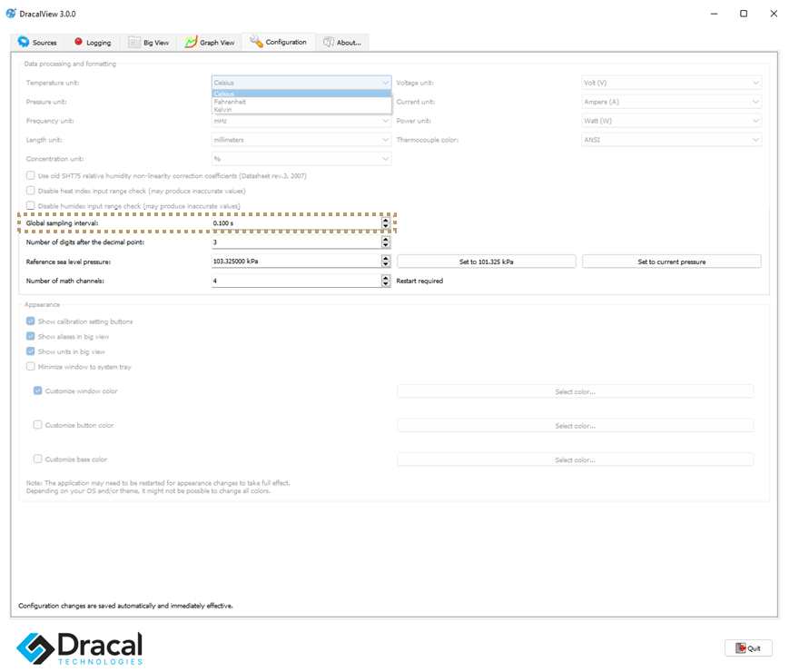The width and height of the screenshot is (789, 672).
Task: Open the Length unit dropdown
Action: coord(301,140)
